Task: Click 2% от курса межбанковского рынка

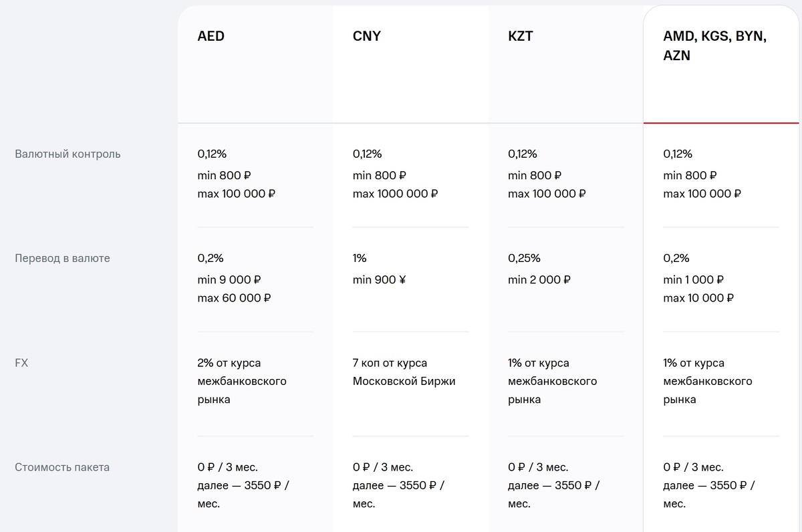Action: [x=242, y=381]
